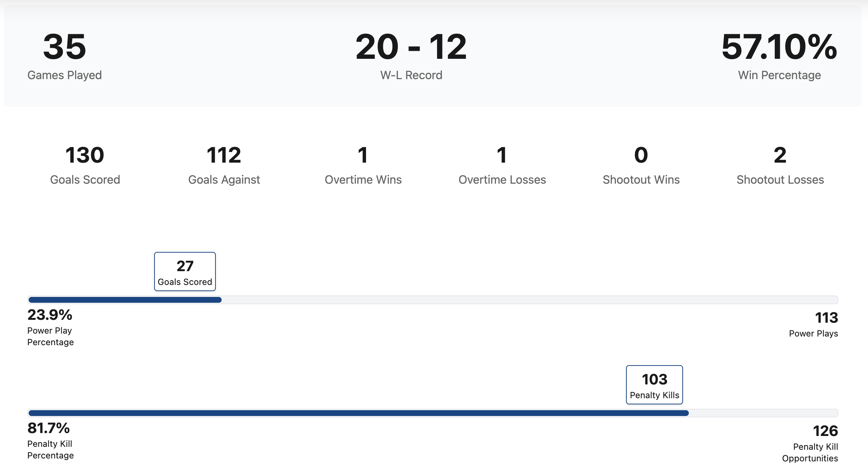This screenshot has height=465, width=868.
Task: Click the 103 Penalty Kills callout box
Action: pos(654,385)
